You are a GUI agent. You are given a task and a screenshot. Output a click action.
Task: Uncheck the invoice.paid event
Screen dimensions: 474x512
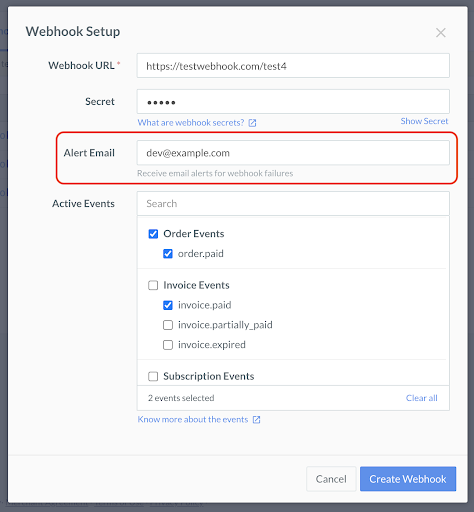pos(168,305)
